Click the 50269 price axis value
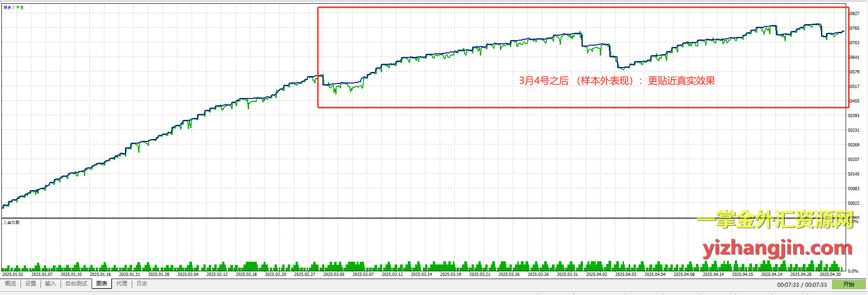The height and width of the screenshot is (295, 868). (x=853, y=145)
